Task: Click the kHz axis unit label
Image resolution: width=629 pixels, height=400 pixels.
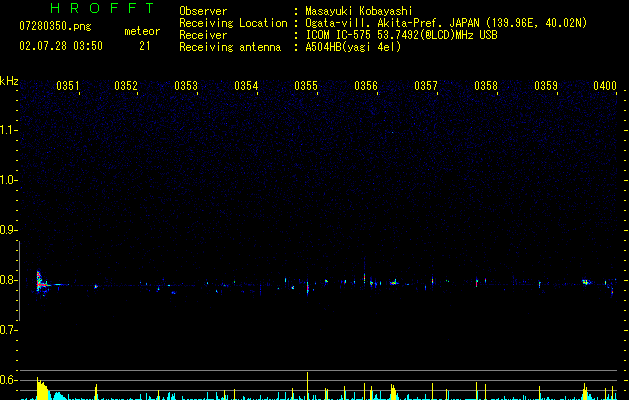Action: click(x=9, y=81)
